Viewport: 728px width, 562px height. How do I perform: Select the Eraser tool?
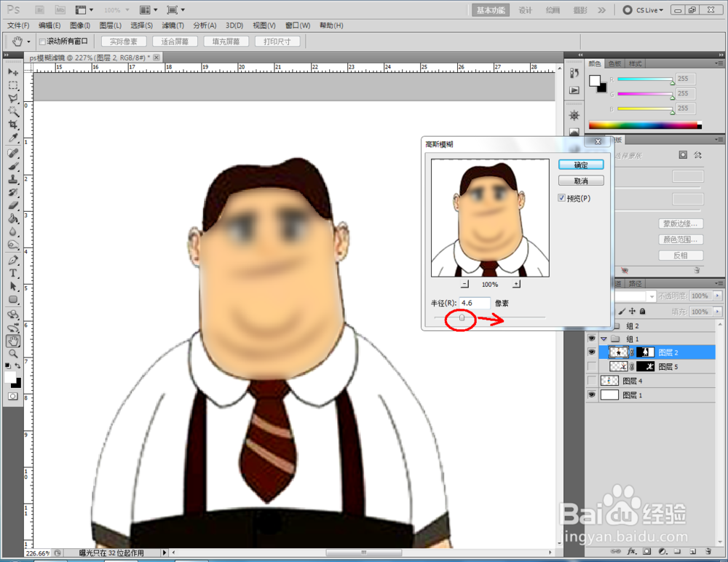coord(13,205)
